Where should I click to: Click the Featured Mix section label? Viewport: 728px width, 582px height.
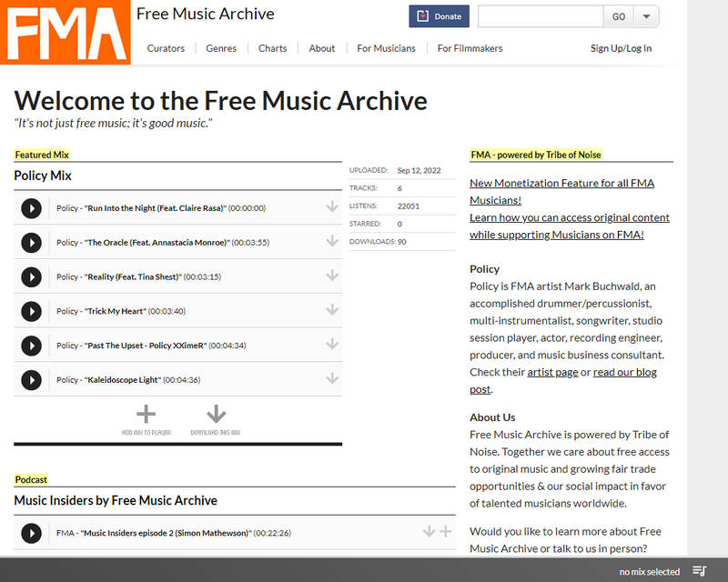click(42, 155)
